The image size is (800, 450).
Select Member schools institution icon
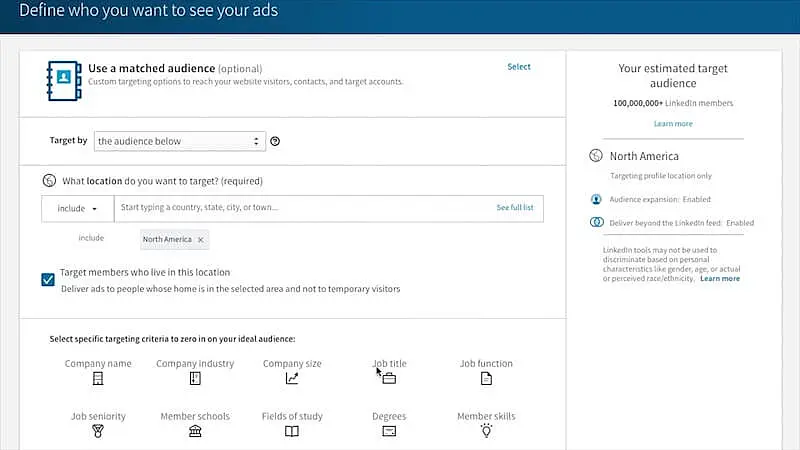pos(195,431)
